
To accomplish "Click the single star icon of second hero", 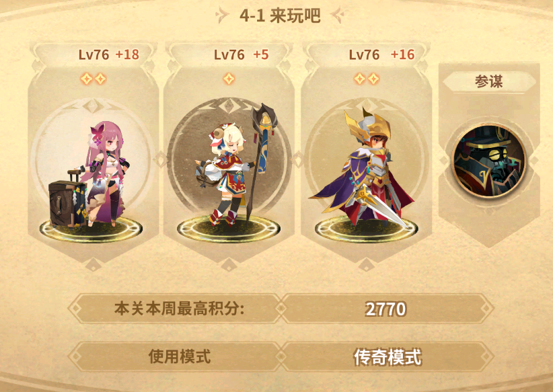I will pyautogui.click(x=229, y=79).
